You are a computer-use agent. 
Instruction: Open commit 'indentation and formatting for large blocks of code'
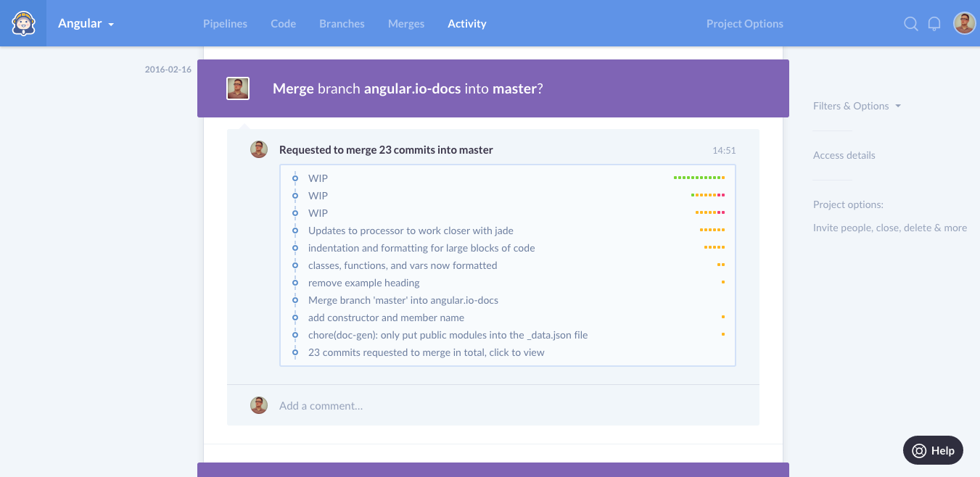click(421, 248)
